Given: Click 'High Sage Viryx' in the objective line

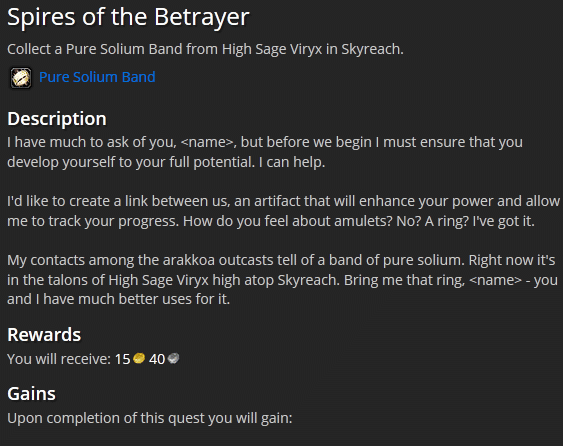Looking at the screenshot, I should pos(272,49).
